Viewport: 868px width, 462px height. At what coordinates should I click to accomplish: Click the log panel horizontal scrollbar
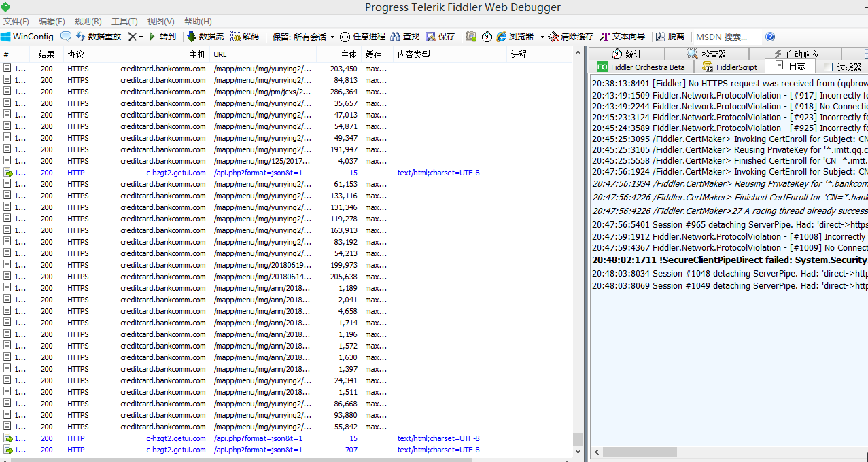(639, 452)
